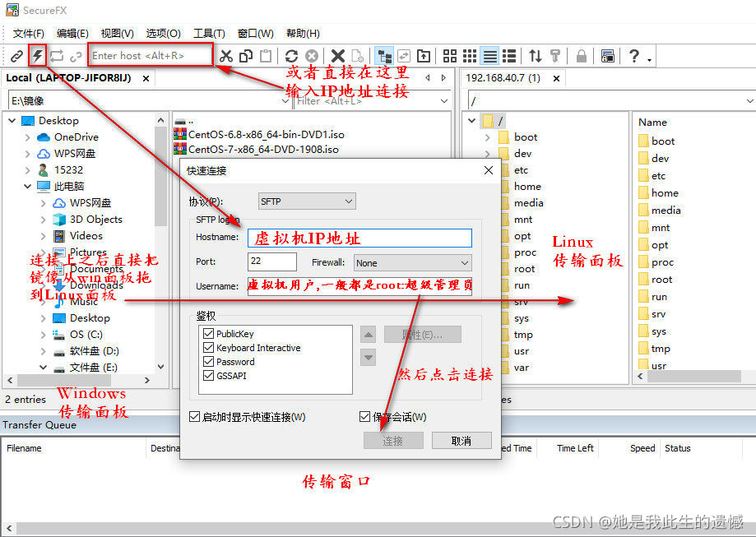Open the local path E:\镜像 dropdown
Image resolution: width=756 pixels, height=537 pixels.
coord(285,101)
